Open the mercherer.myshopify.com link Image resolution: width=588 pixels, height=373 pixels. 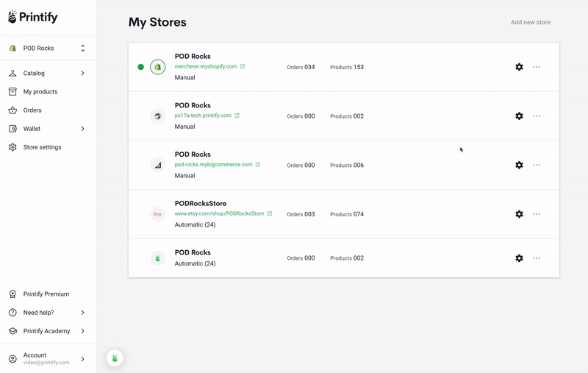point(206,66)
